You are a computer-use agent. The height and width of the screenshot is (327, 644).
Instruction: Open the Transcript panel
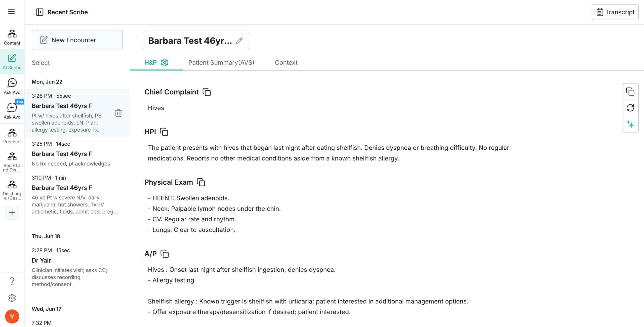(615, 12)
